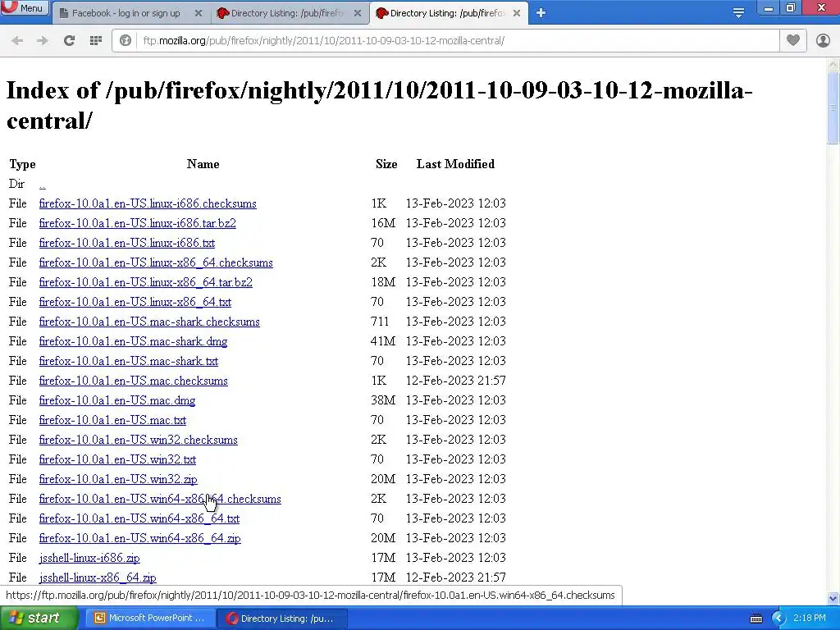Download firefox-10.0a1.en-US.mac-shark.dmg

pyautogui.click(x=134, y=342)
